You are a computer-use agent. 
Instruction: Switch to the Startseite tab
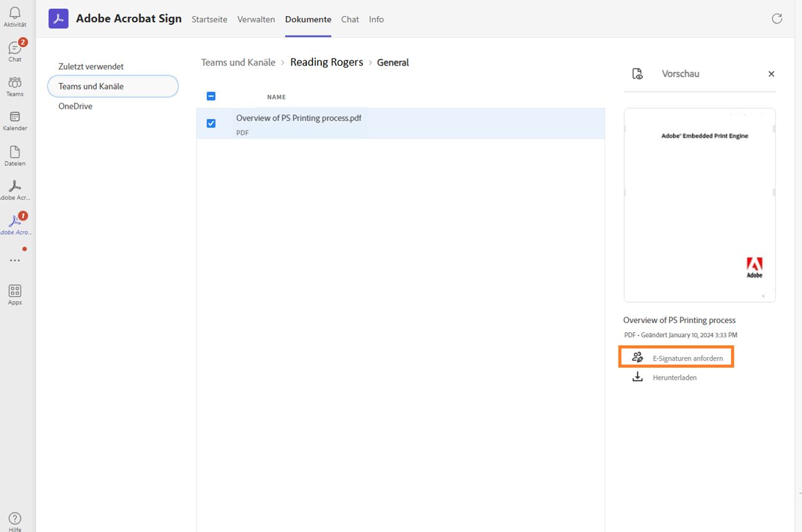pyautogui.click(x=209, y=19)
